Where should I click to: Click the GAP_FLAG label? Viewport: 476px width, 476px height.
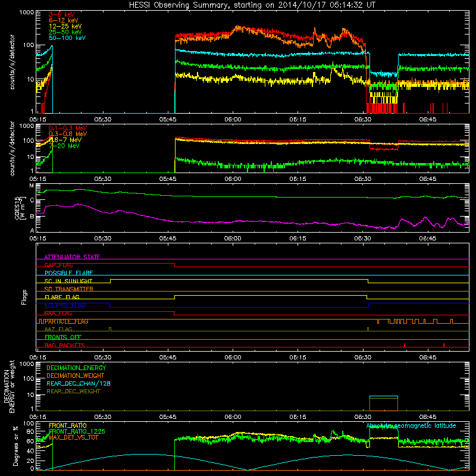(x=58, y=265)
